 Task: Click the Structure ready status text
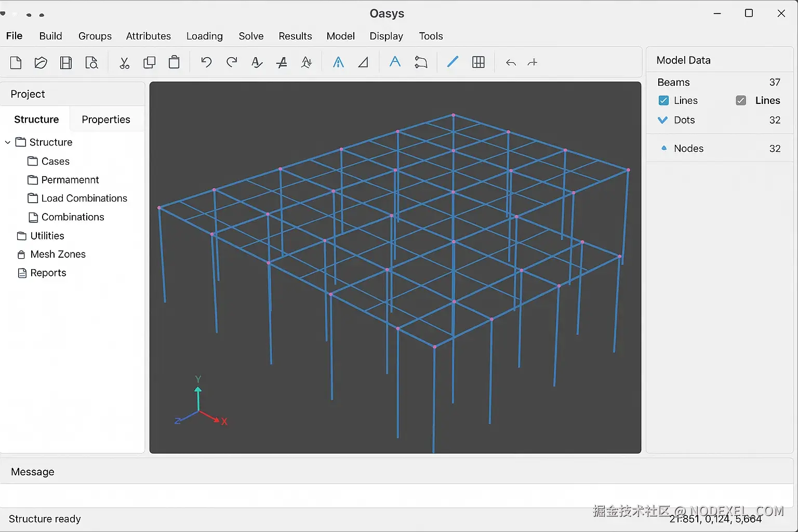pyautogui.click(x=45, y=519)
